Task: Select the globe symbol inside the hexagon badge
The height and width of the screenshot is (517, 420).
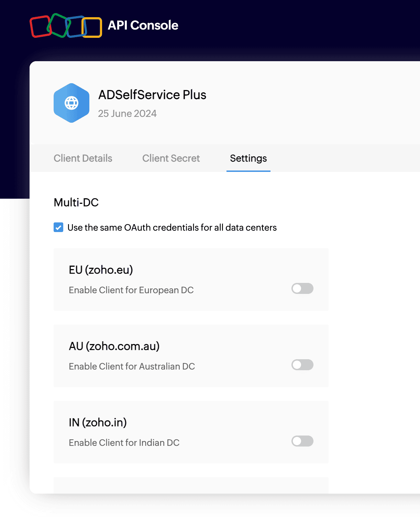Action: click(x=71, y=102)
